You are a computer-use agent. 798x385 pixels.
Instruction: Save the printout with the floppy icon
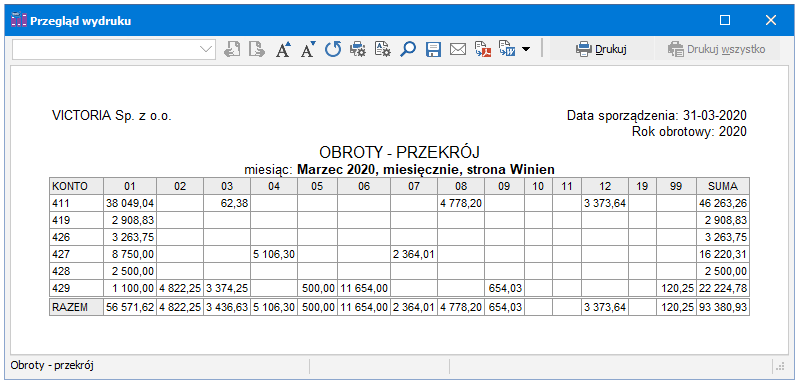point(433,49)
